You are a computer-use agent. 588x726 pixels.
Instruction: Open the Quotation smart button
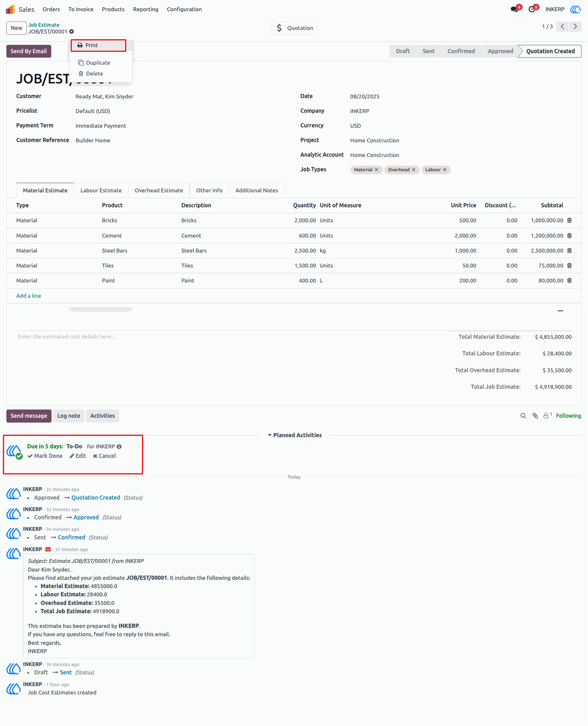(294, 28)
